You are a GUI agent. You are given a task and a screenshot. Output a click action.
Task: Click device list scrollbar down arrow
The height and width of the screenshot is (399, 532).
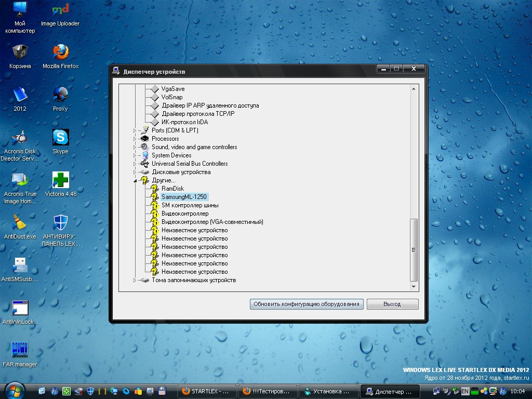pos(414,287)
